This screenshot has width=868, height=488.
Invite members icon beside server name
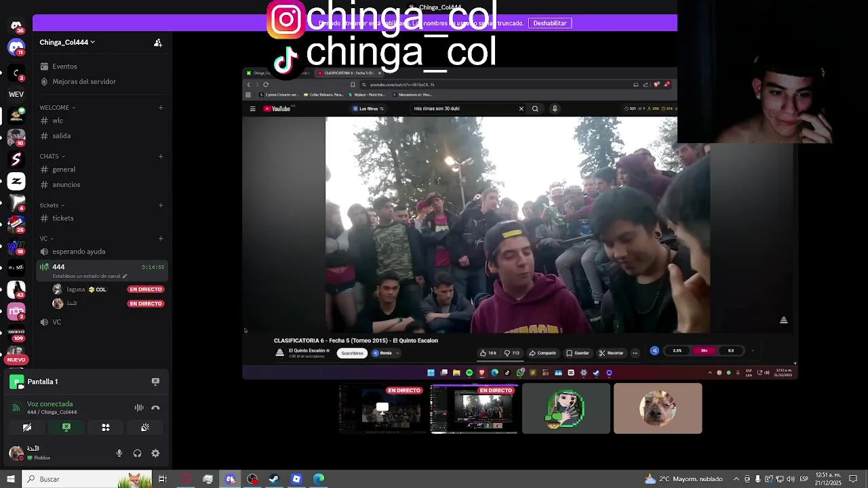coord(158,42)
